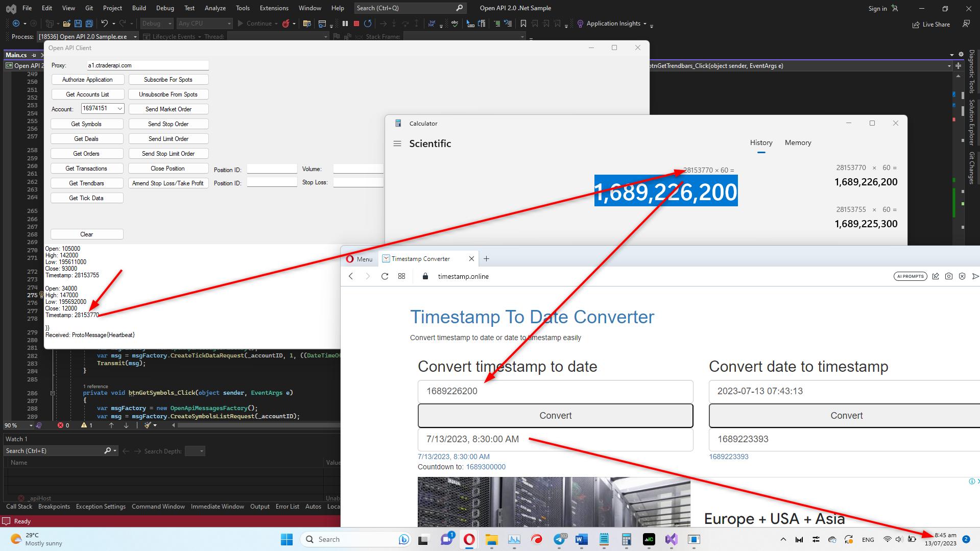
Task: Click the timestamp input containing 1689226200
Action: pos(555,391)
